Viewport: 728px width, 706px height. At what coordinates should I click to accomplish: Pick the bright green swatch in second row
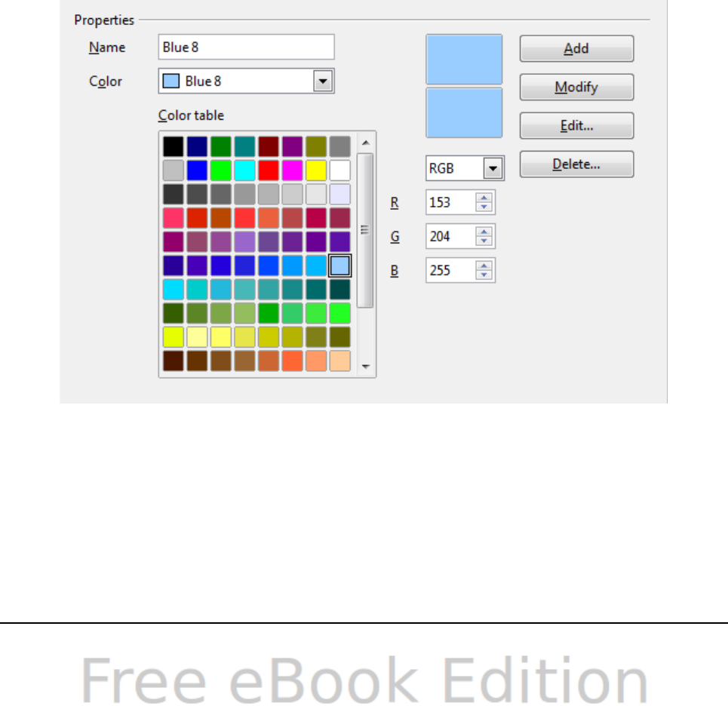tap(221, 170)
